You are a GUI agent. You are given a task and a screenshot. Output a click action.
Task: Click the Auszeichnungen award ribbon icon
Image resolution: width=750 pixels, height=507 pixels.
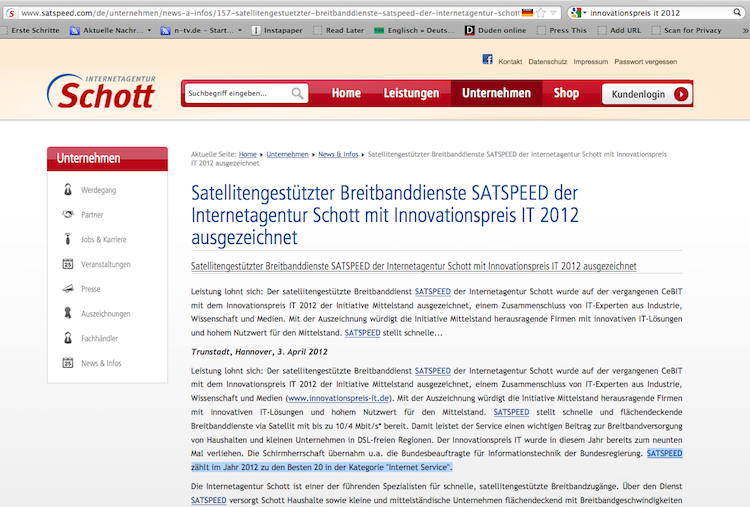point(68,313)
